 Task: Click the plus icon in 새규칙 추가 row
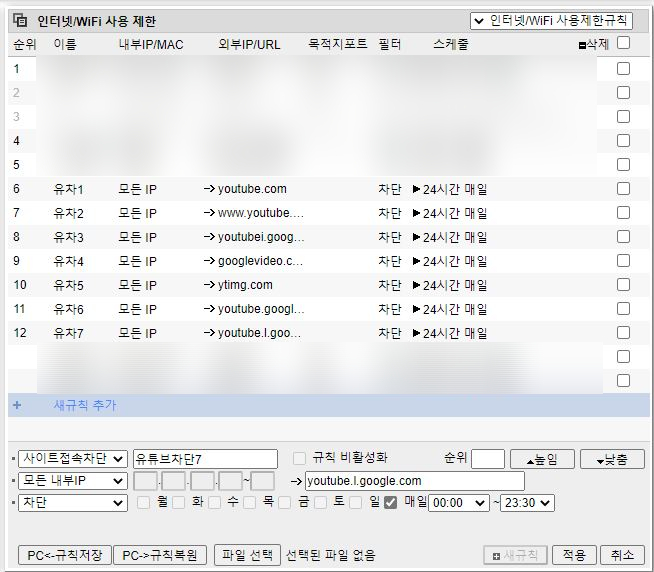(17, 405)
